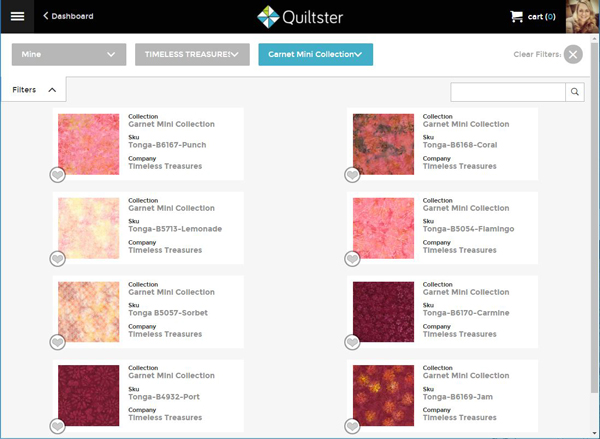Select the Punch fabric swatch
The width and height of the screenshot is (600, 439).
tap(88, 144)
